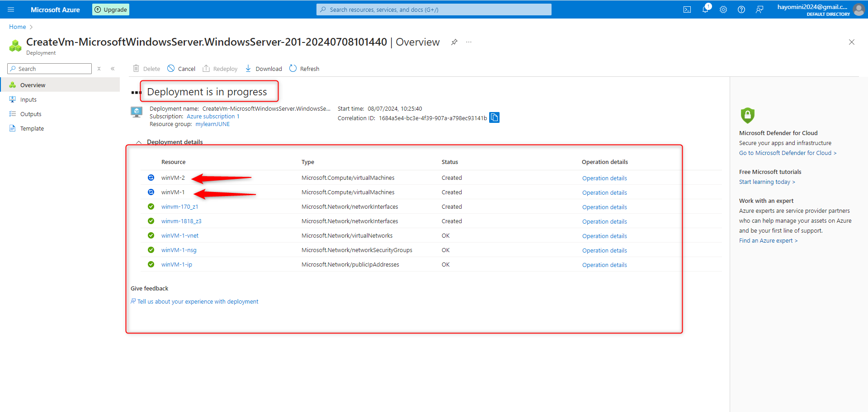Open portal settings gear
Screen dimensions: 868x412
coord(723,9)
